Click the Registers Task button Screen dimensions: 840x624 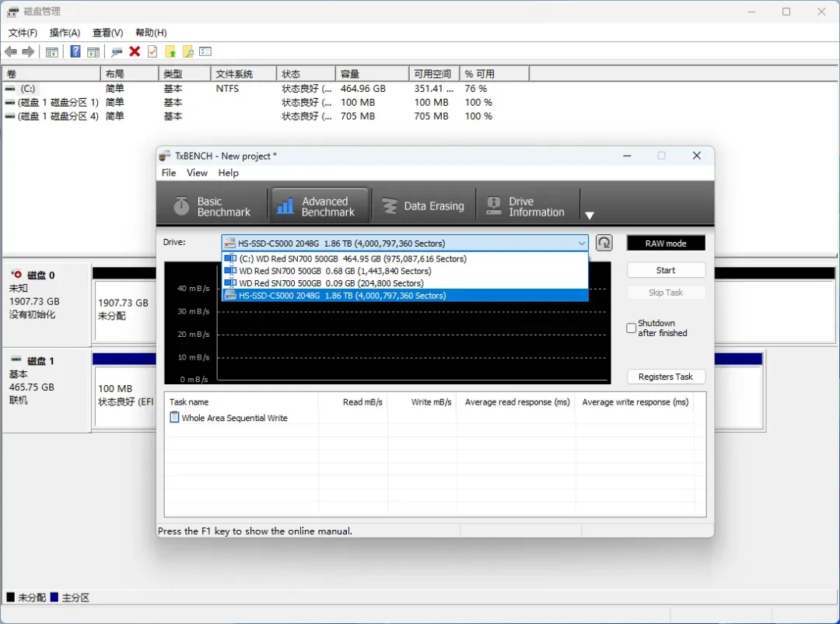(x=666, y=377)
